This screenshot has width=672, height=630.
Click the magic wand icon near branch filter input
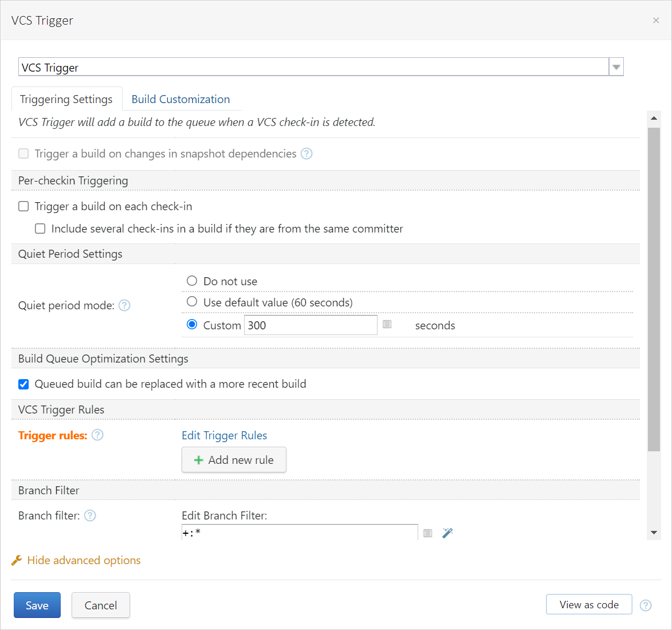pyautogui.click(x=447, y=533)
